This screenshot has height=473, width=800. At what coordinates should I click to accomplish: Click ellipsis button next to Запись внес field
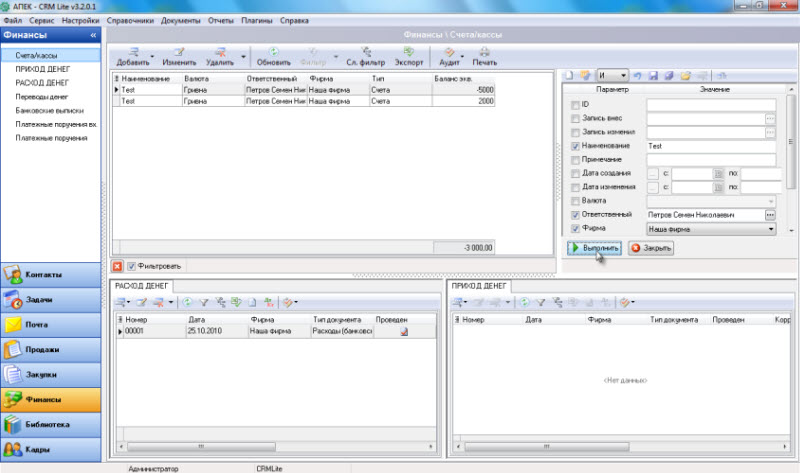click(x=770, y=118)
